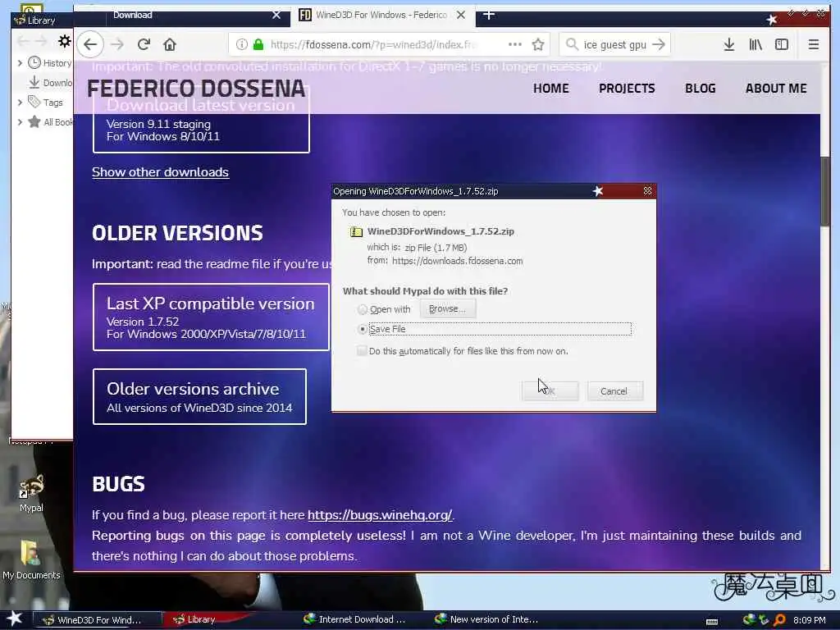Confirm download with OK button
This screenshot has width=840, height=630.
(550, 391)
